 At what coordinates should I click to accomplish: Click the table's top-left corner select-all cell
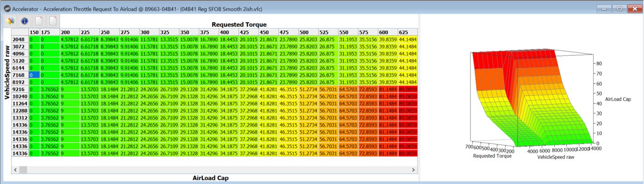pyautogui.click(x=20, y=32)
